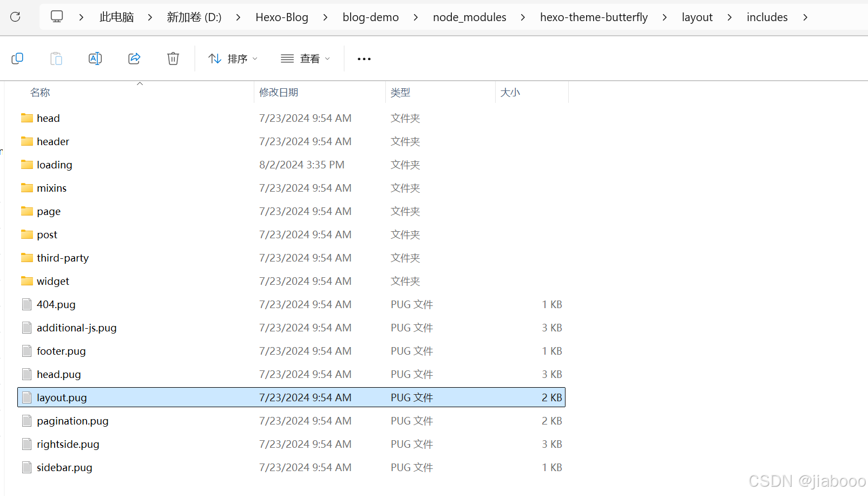Screen dimensions: 868x496
Task: Click PUG 文件 type of footer.pug
Action: tap(412, 351)
